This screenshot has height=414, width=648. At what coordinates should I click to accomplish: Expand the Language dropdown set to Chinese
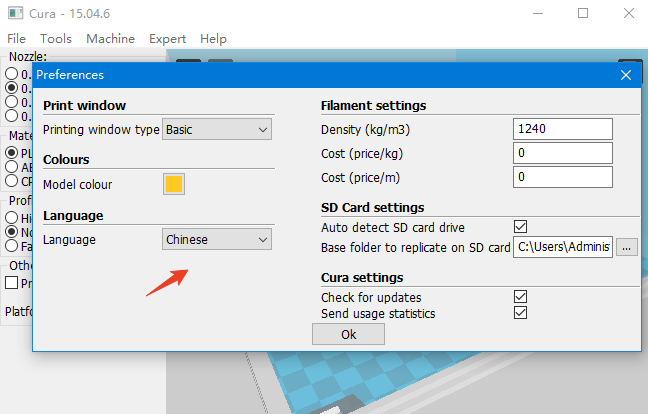pos(217,239)
